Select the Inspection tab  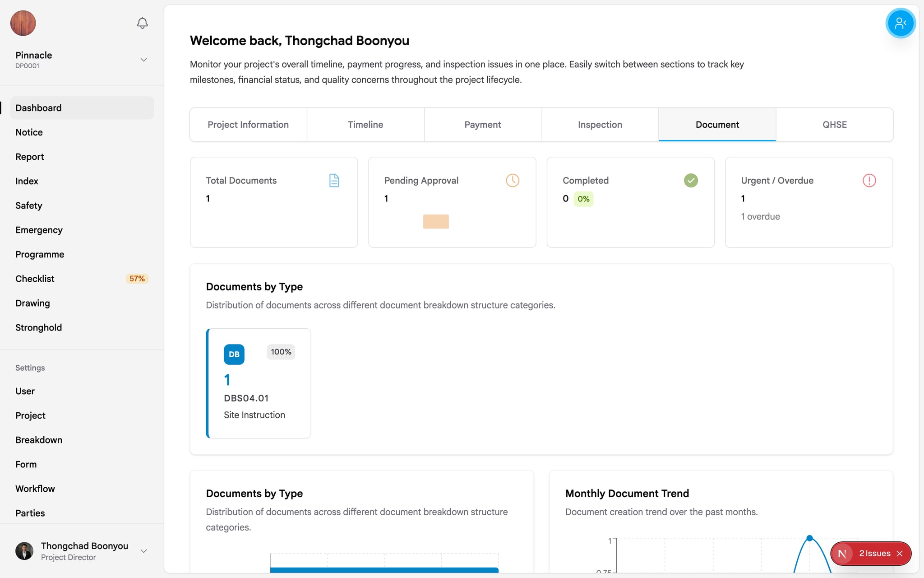coord(600,125)
